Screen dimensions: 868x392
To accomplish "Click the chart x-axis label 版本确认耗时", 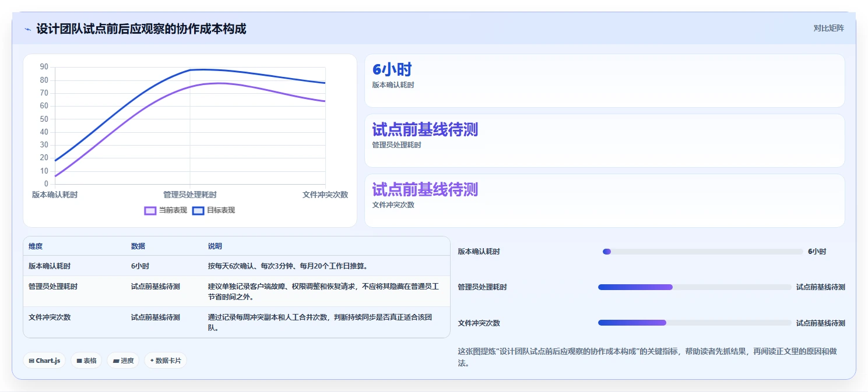I will [55, 195].
